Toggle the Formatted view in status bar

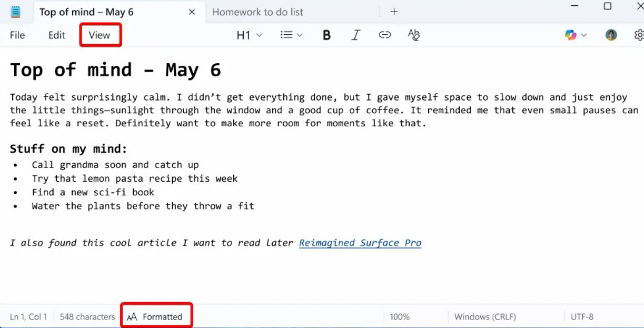point(156,316)
